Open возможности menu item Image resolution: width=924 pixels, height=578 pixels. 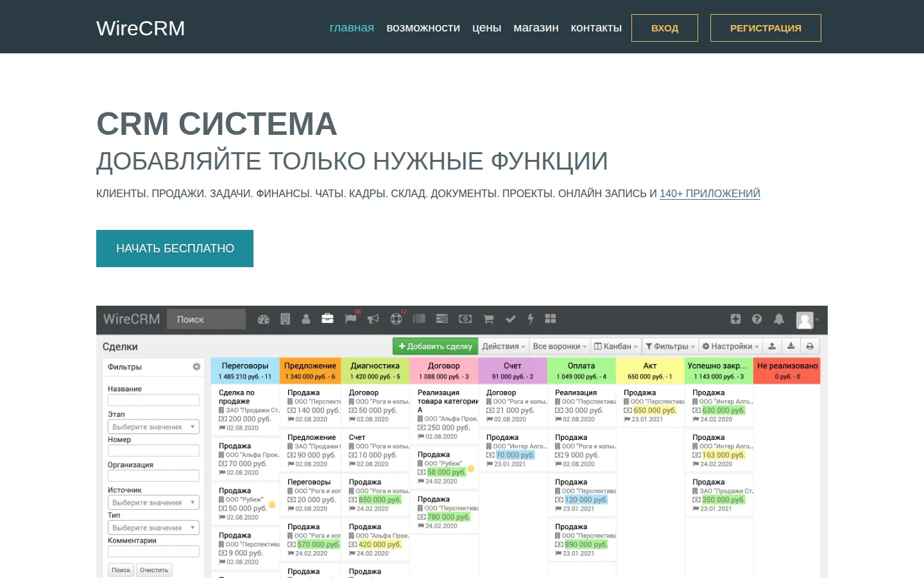click(x=423, y=28)
